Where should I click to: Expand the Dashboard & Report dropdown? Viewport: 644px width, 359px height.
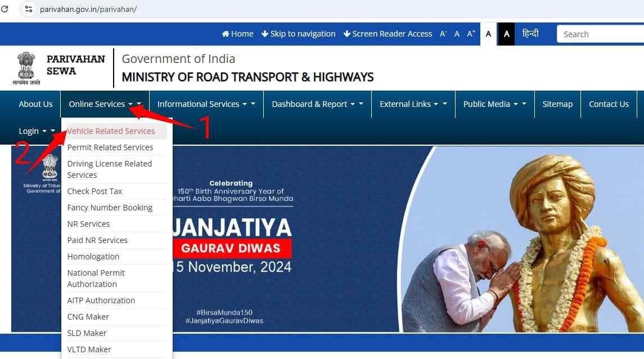tap(317, 104)
